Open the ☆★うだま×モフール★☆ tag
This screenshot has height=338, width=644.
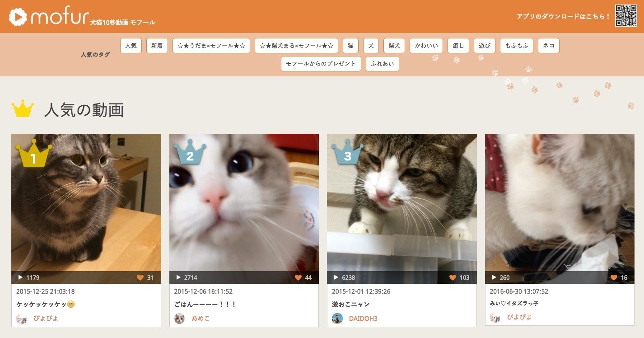tap(211, 46)
